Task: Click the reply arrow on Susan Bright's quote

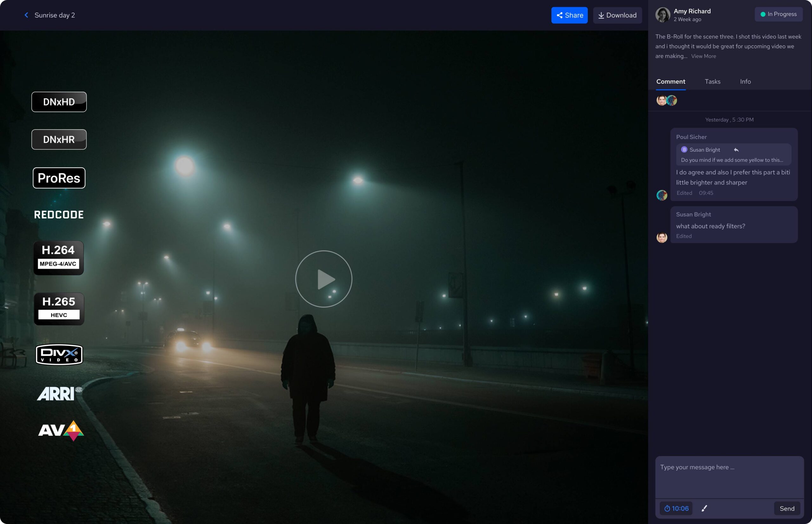Action: tap(737, 150)
